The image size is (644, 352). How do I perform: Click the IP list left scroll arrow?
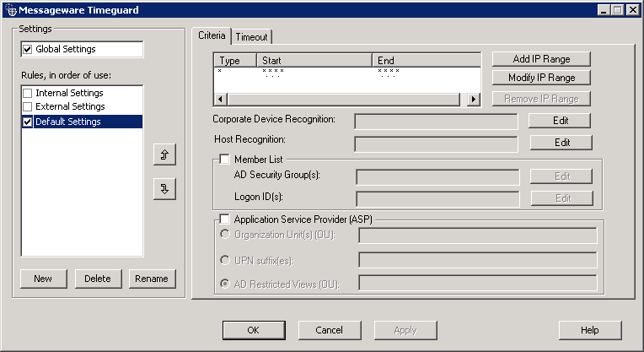point(221,99)
